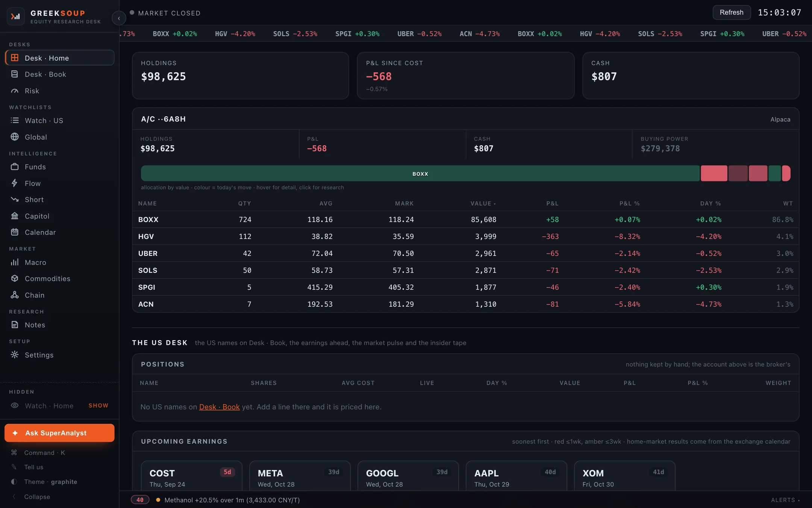Open the UBER holdings row
The width and height of the screenshot is (812, 508).
[x=465, y=253]
